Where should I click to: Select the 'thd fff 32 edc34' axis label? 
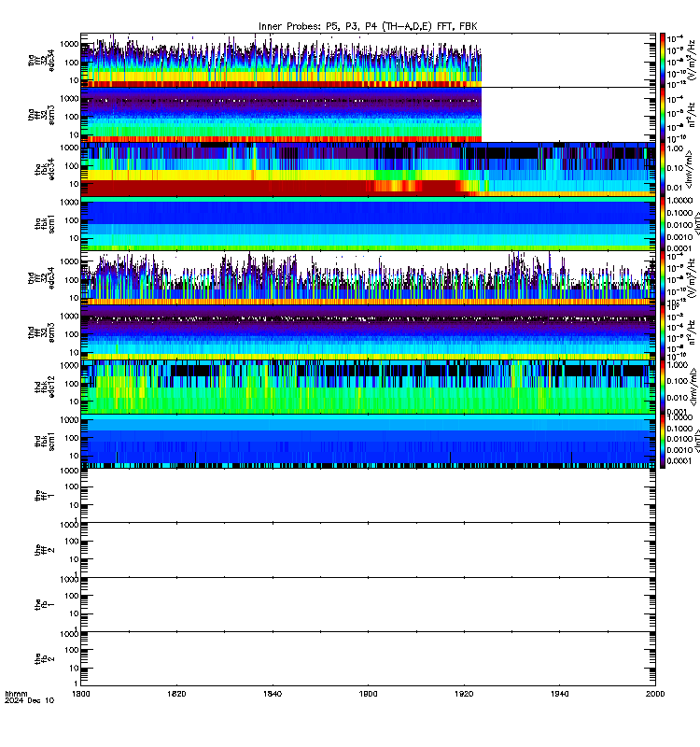(x=41, y=277)
